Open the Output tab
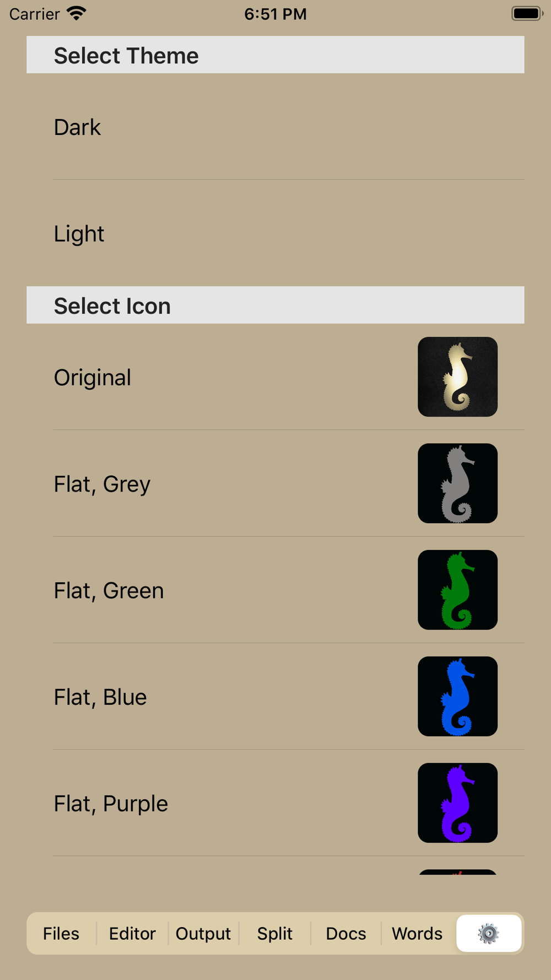 (203, 933)
